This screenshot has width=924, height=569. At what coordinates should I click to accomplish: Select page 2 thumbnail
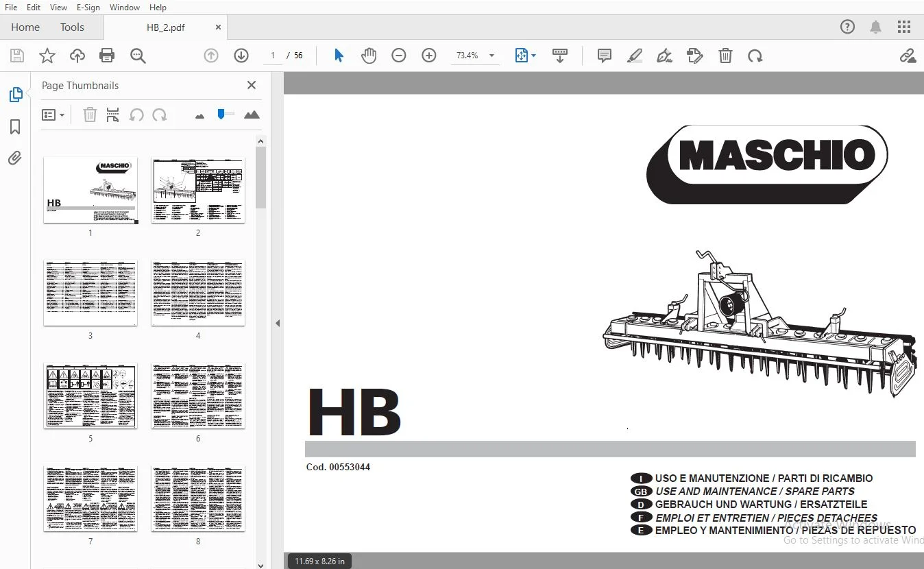pos(198,190)
